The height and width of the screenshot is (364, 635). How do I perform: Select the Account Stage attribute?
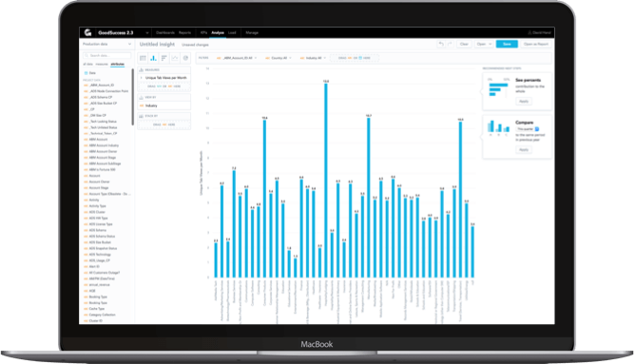coord(99,188)
